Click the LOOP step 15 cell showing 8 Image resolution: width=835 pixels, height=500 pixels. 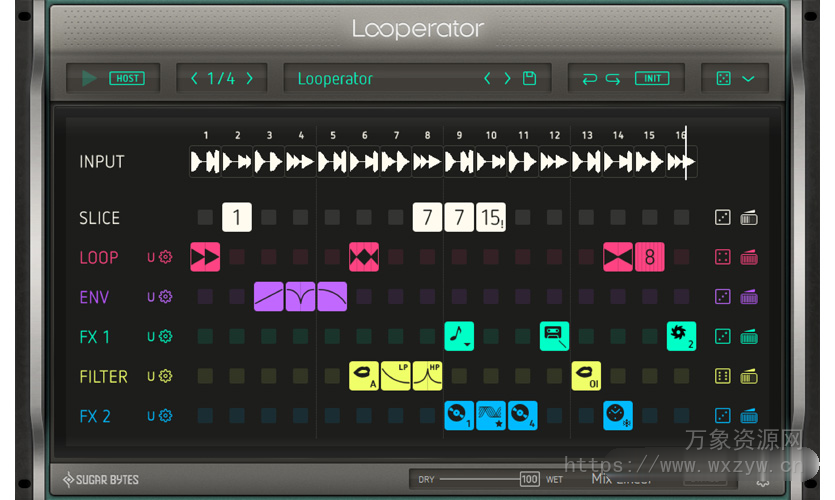(x=650, y=257)
